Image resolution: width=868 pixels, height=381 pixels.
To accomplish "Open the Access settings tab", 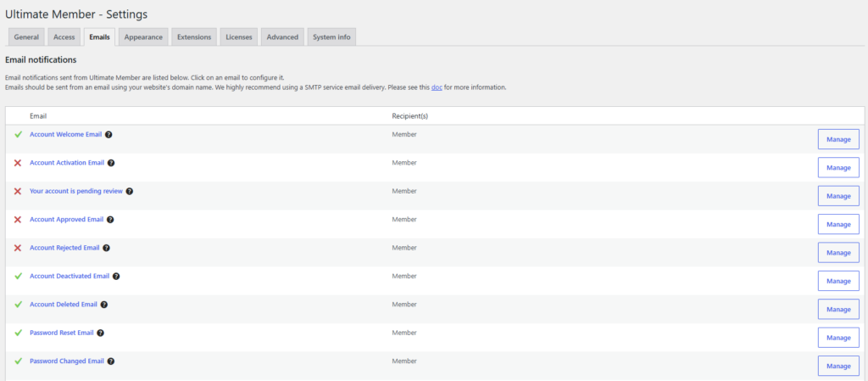I will [64, 37].
